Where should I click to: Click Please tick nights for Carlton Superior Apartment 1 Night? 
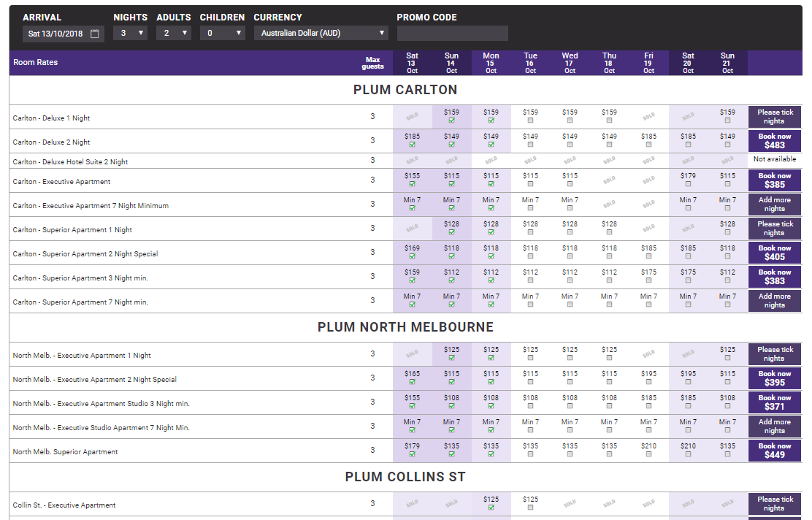[774, 229]
